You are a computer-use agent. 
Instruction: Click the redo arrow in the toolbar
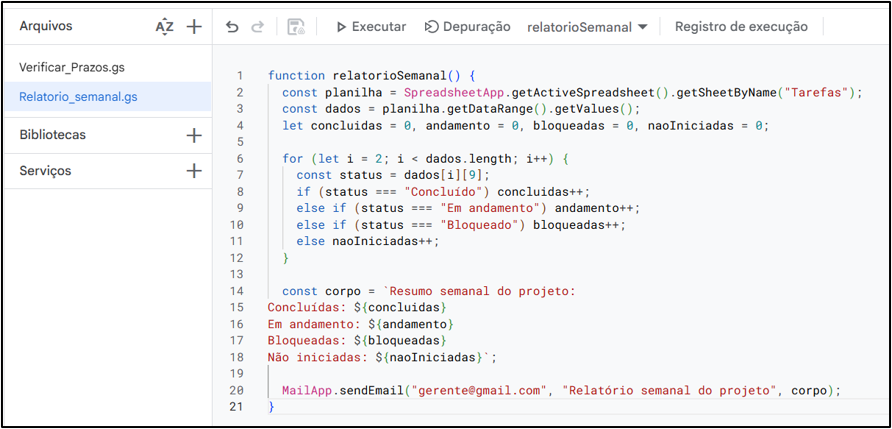[258, 27]
